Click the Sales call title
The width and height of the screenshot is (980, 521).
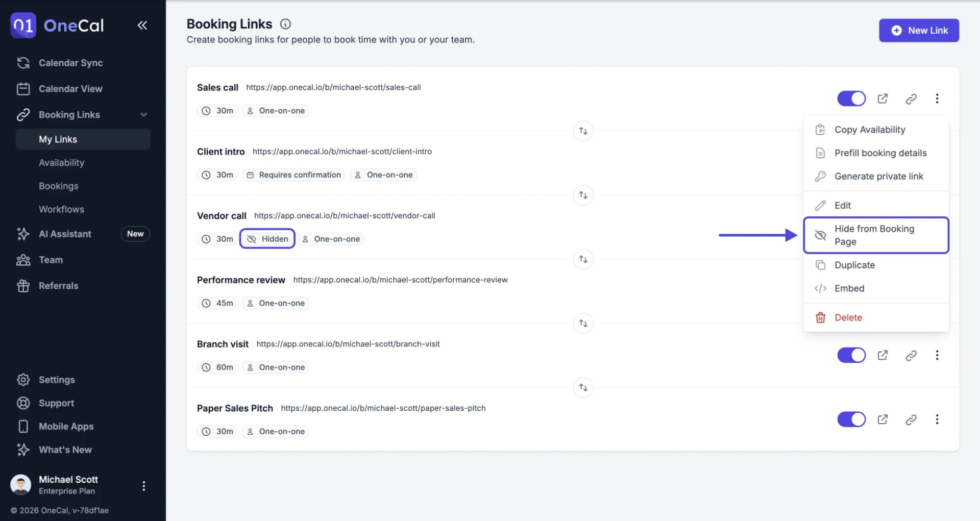pos(217,87)
